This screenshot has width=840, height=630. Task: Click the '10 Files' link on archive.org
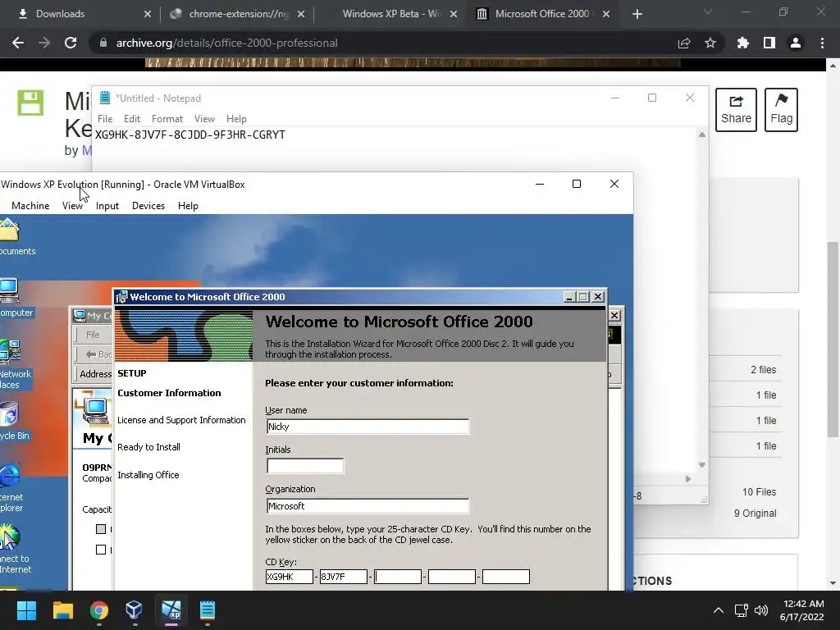(x=759, y=492)
